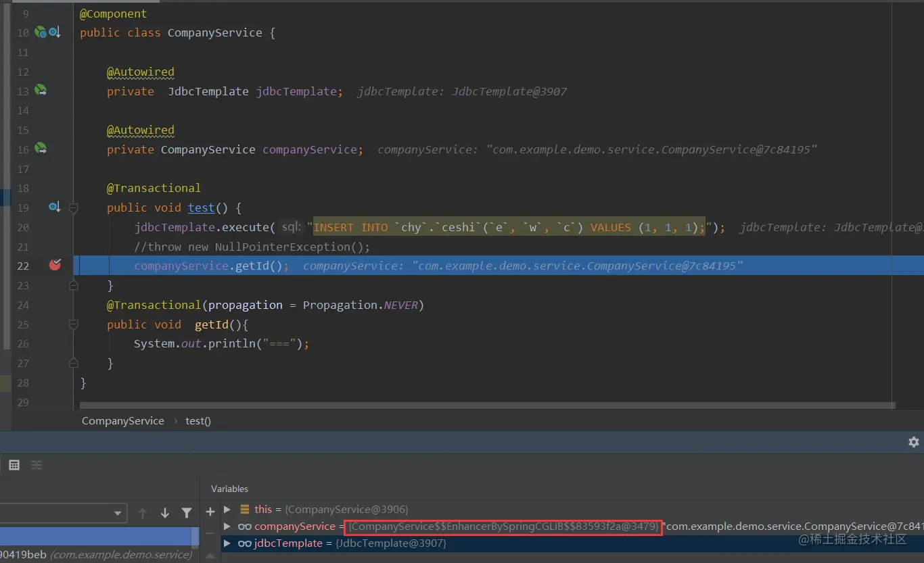Go to the previous frame with up arrow
The image size is (924, 563).
click(143, 513)
